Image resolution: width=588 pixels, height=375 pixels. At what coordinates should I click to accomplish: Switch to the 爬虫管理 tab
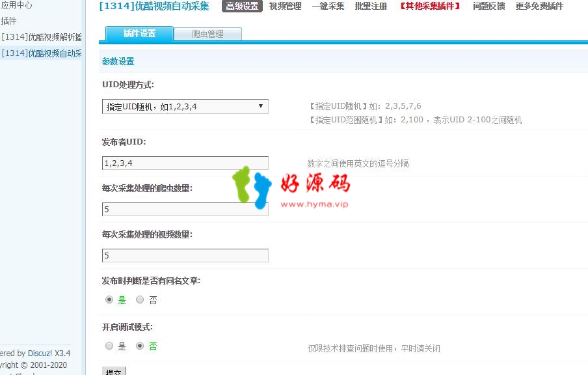click(x=207, y=34)
